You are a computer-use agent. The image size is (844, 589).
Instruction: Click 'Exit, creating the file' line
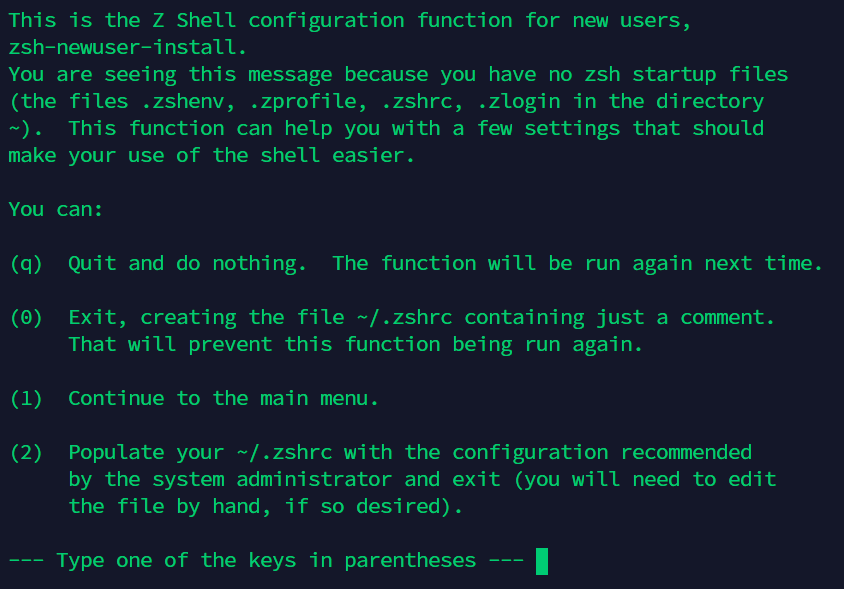(x=421, y=318)
